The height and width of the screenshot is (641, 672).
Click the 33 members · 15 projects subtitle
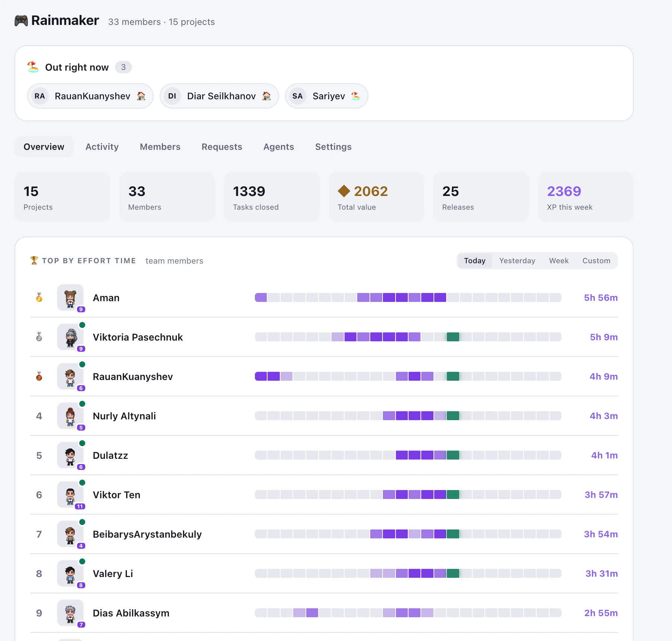pos(161,22)
